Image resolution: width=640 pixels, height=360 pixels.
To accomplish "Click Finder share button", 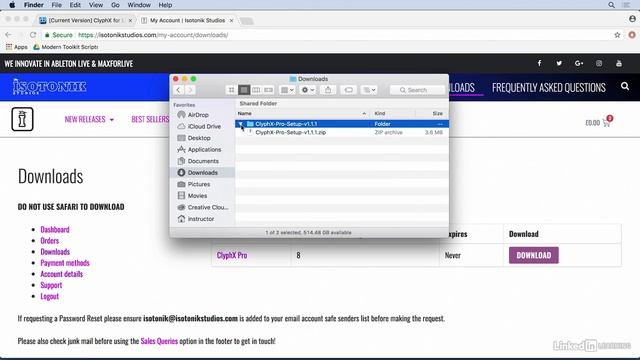I will 328,90.
